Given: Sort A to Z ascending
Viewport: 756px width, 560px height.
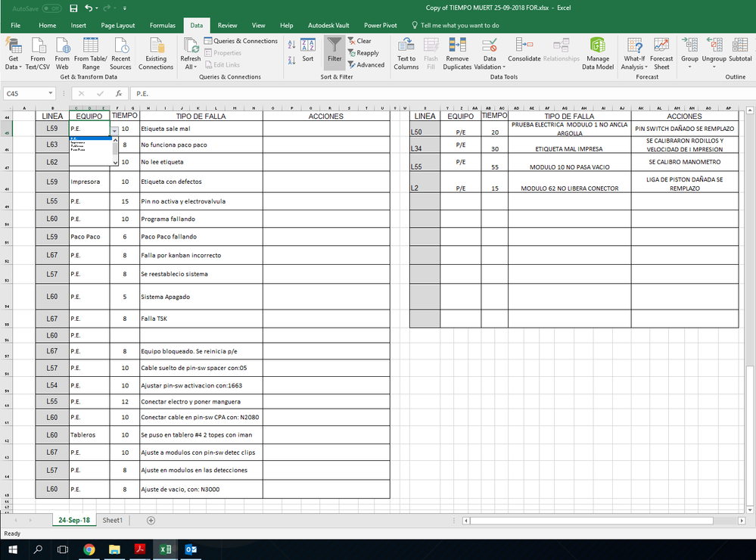Looking at the screenshot, I should (x=291, y=45).
